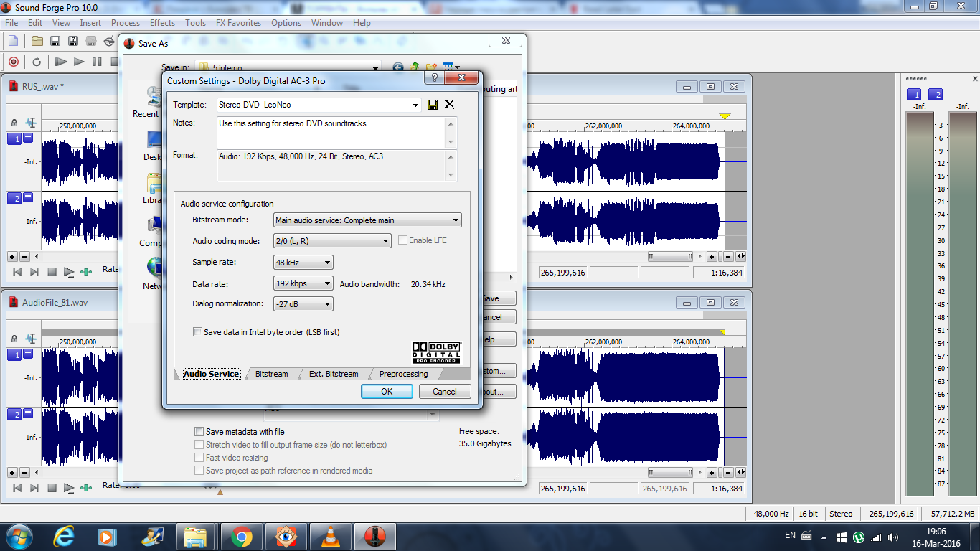Click Cancel in Custom Settings dialog
Viewport: 980px width, 551px height.
(x=445, y=392)
